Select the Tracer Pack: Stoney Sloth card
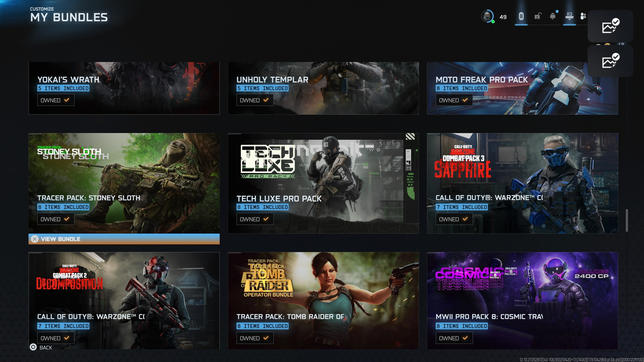 pyautogui.click(x=124, y=183)
